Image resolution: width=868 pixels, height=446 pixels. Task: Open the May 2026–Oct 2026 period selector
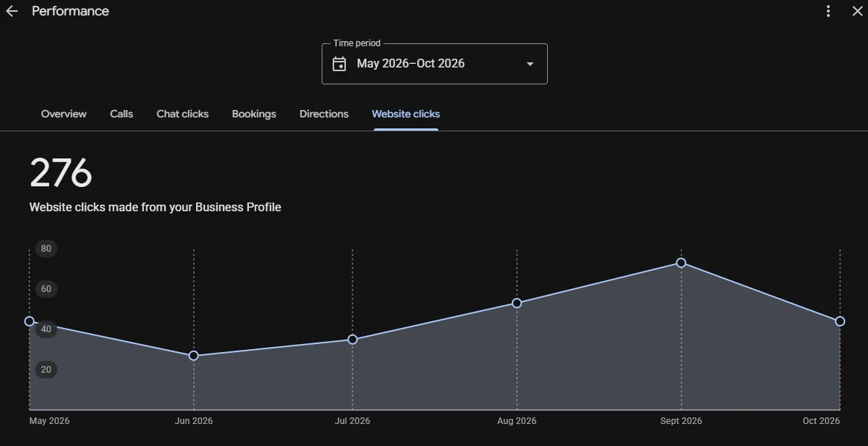pyautogui.click(x=435, y=64)
